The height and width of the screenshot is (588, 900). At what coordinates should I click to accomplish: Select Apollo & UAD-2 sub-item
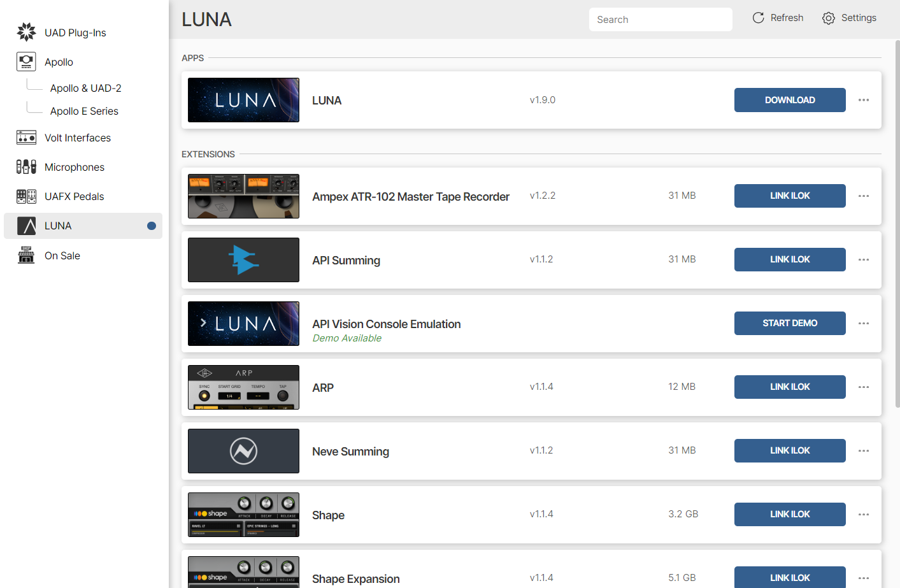point(86,88)
